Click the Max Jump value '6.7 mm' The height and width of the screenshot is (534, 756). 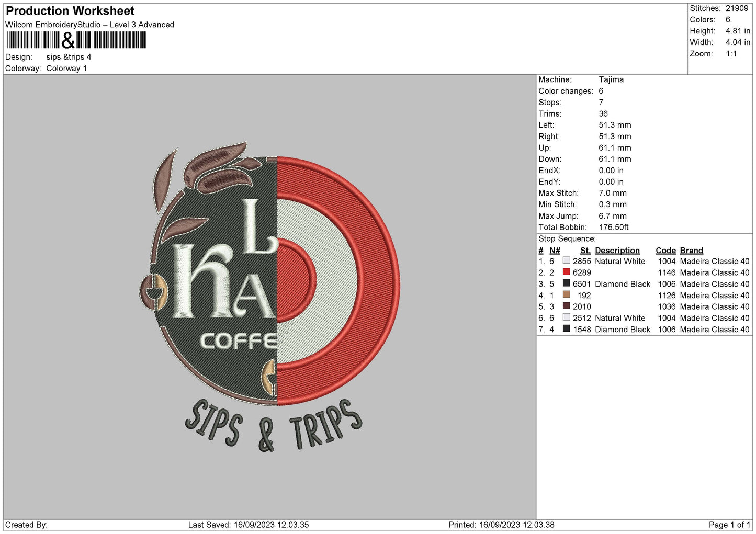coord(613,216)
